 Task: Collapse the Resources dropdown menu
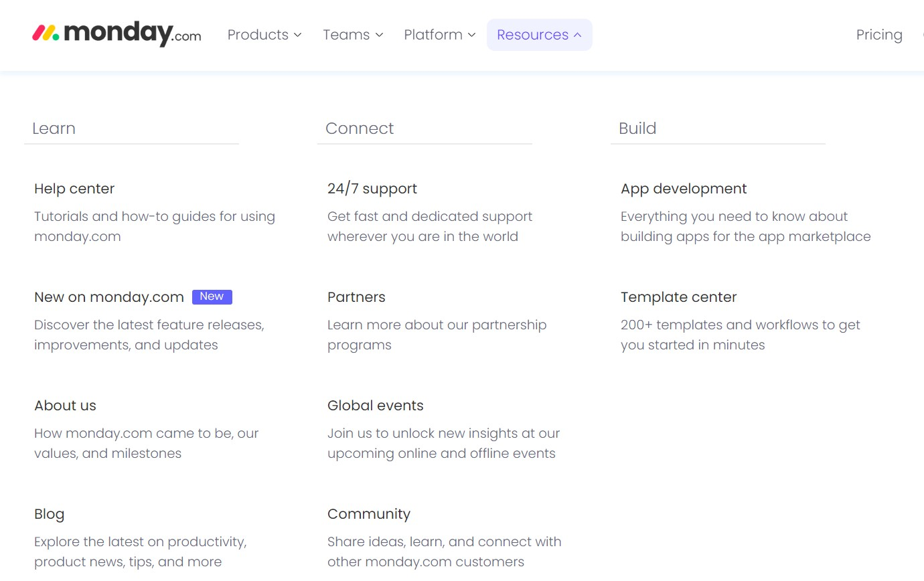(x=540, y=35)
